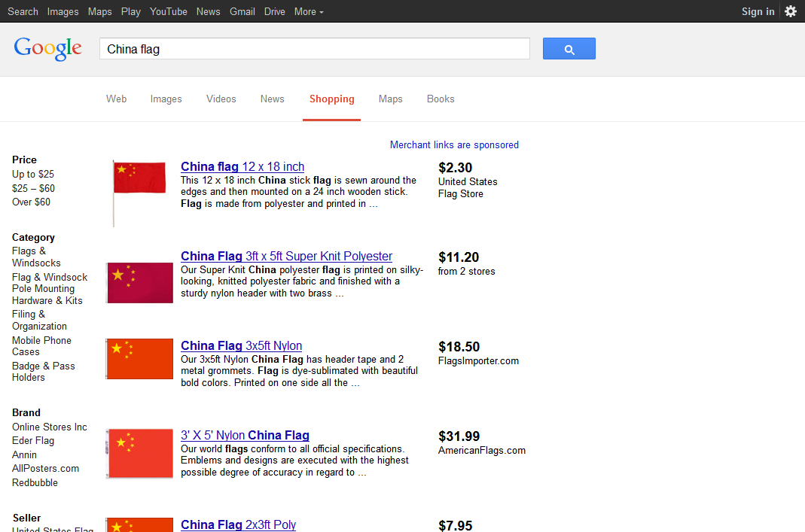Open Gmail in the top black bar
Screen dimensions: 805x532
coord(242,11)
